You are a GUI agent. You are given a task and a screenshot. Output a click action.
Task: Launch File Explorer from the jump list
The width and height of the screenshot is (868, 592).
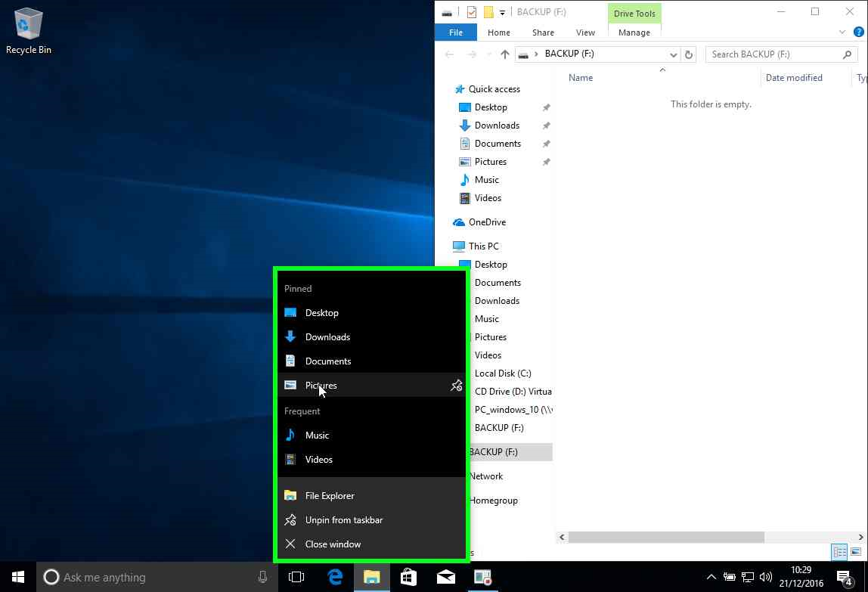click(x=371, y=496)
